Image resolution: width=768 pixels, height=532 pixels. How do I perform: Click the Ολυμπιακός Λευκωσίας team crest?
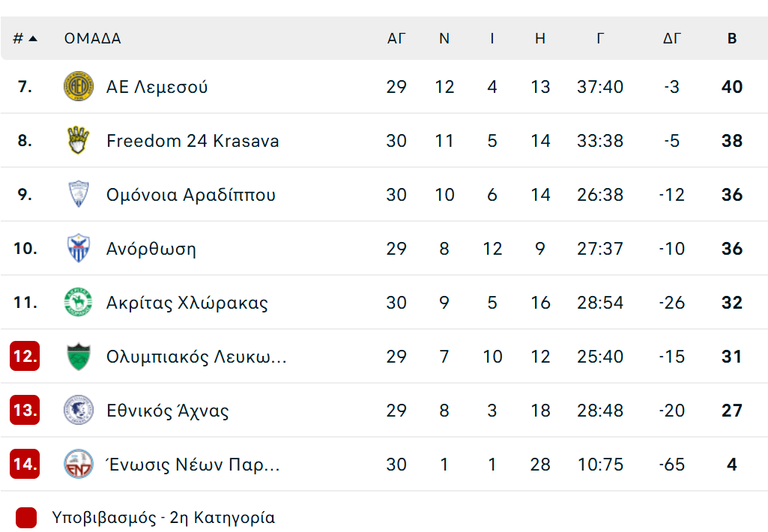click(x=78, y=357)
